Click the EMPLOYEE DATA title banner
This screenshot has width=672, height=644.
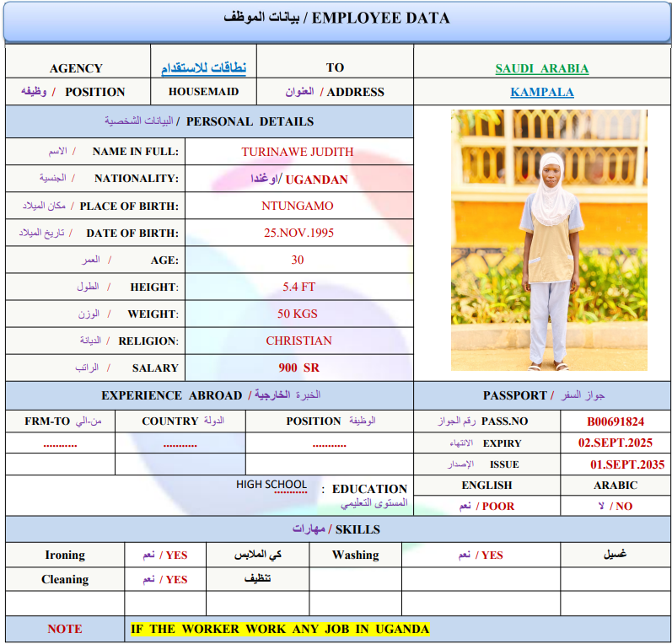[x=336, y=19]
